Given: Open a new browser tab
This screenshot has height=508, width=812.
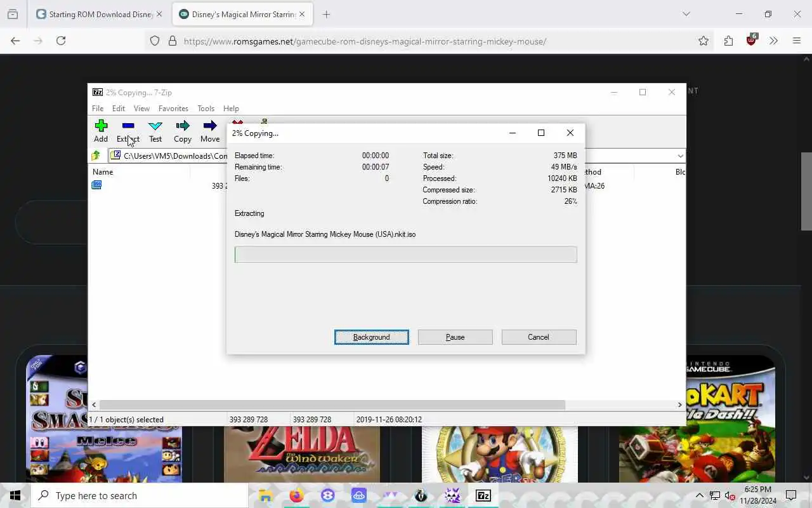Looking at the screenshot, I should 326,14.
